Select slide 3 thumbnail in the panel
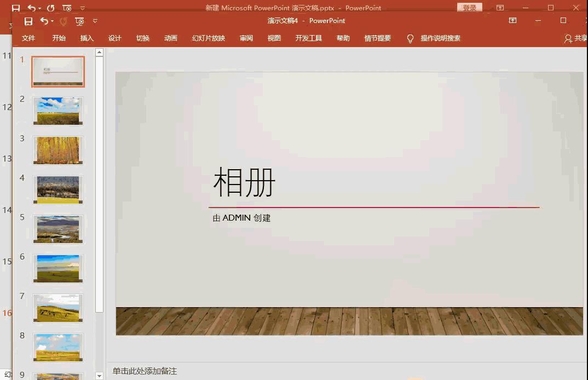Screen dimensions: 588x380 coord(57,150)
